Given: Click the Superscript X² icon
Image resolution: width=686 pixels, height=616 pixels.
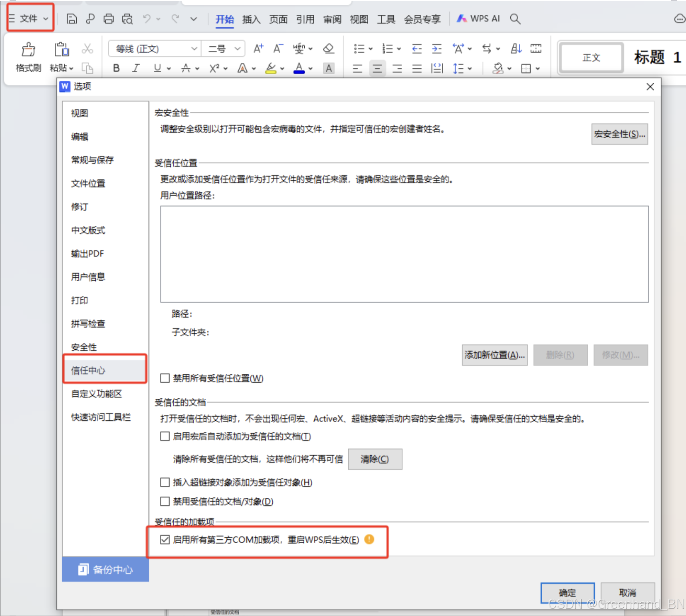Looking at the screenshot, I should [x=214, y=68].
